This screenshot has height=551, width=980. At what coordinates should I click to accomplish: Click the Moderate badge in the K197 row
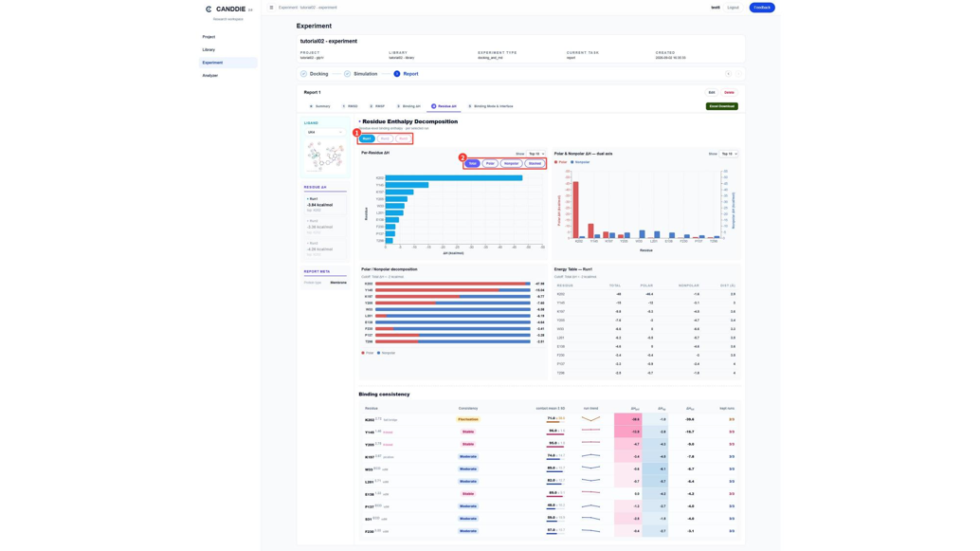[x=468, y=456]
